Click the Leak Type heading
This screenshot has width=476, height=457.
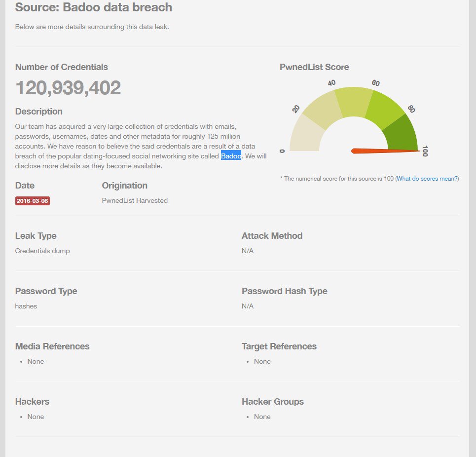36,236
